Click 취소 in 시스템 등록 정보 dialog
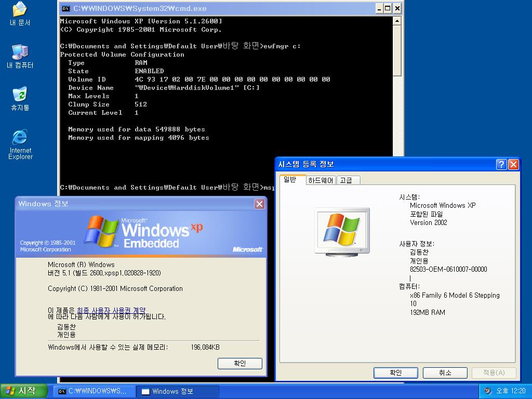This screenshot has width=532, height=399. pos(445,373)
